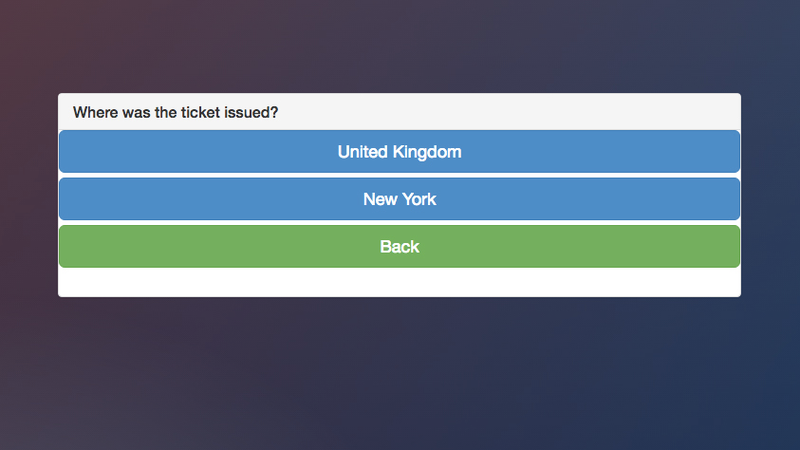This screenshot has width=800, height=450.
Task: Tap the word 'York' on the blue button
Action: [419, 199]
